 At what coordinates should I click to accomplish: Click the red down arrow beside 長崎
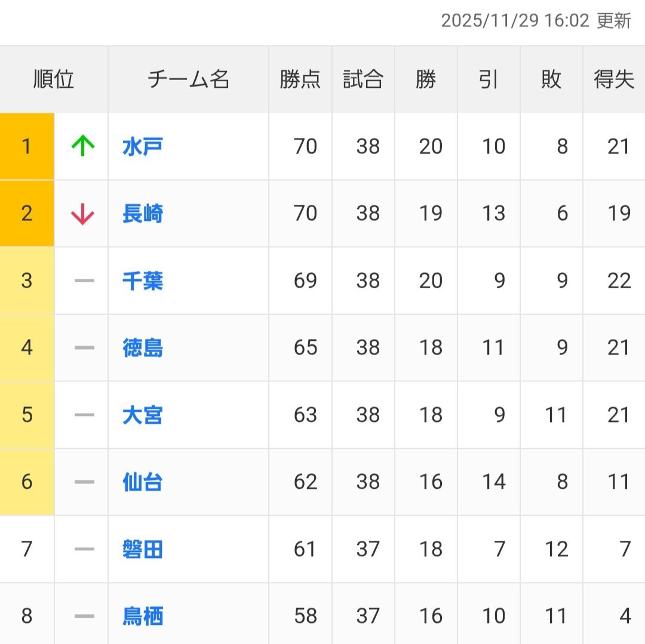pyautogui.click(x=83, y=214)
